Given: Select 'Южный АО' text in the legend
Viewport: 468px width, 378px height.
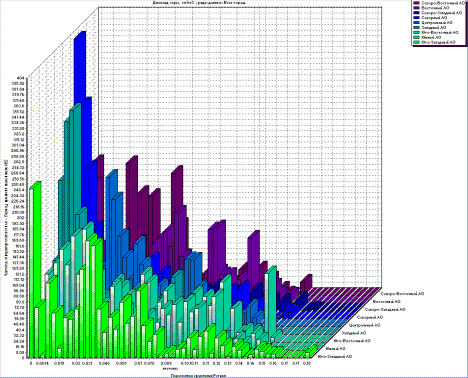Looking at the screenshot, I should tap(431, 37).
